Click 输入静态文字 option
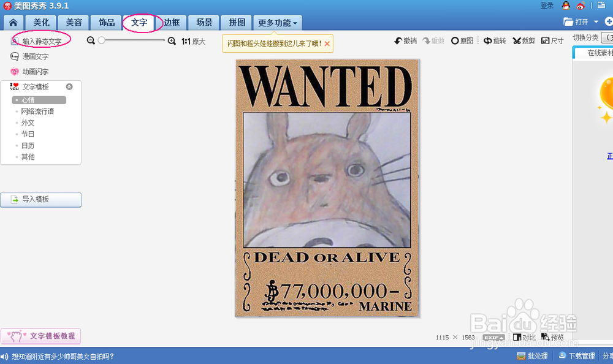613x364 pixels. [36, 41]
